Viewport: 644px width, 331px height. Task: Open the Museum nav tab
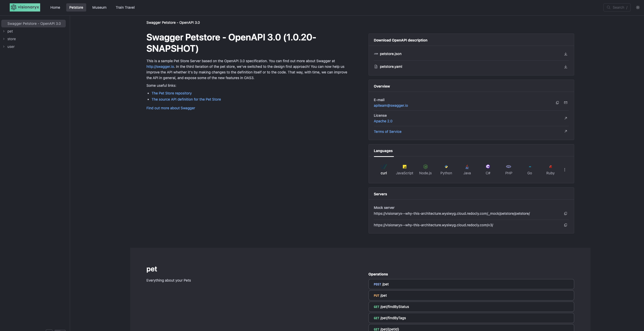pyautogui.click(x=99, y=7)
